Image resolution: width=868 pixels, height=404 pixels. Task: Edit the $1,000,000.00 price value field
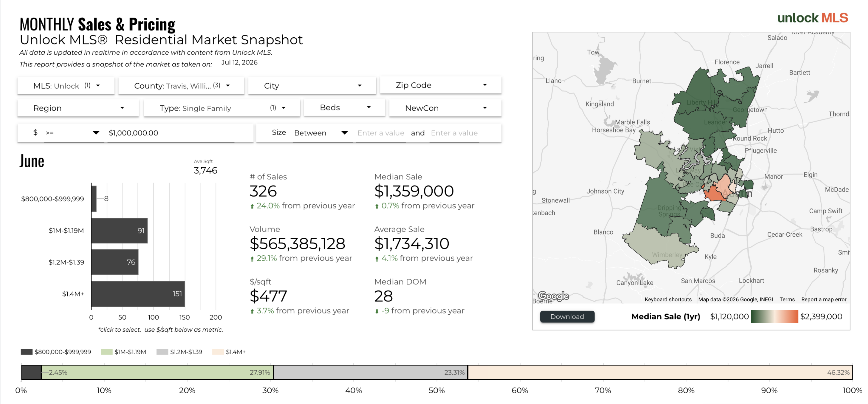click(170, 133)
